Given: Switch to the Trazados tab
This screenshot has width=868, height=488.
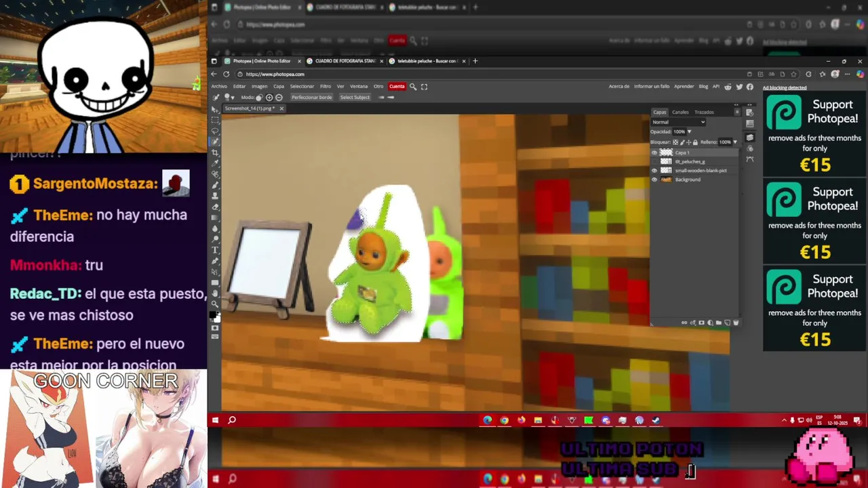Looking at the screenshot, I should [x=704, y=113].
